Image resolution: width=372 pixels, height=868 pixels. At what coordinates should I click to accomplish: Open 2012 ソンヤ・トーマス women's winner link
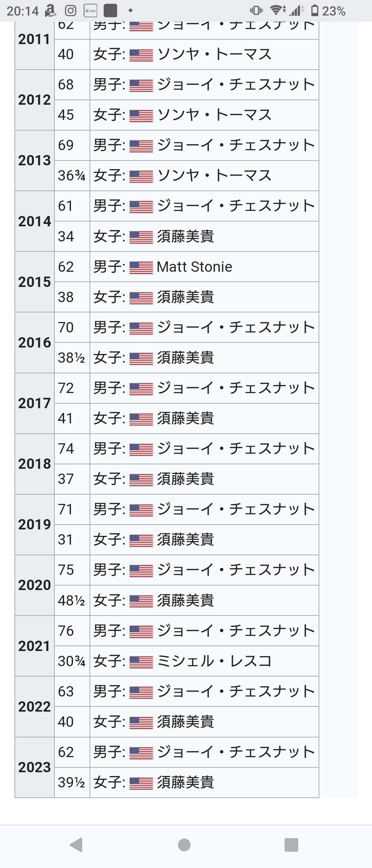tap(214, 115)
